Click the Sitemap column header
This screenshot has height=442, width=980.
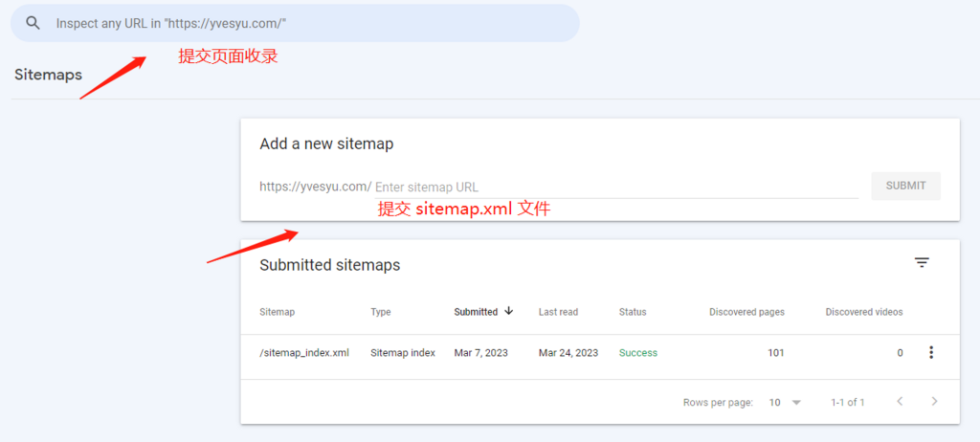click(x=277, y=312)
